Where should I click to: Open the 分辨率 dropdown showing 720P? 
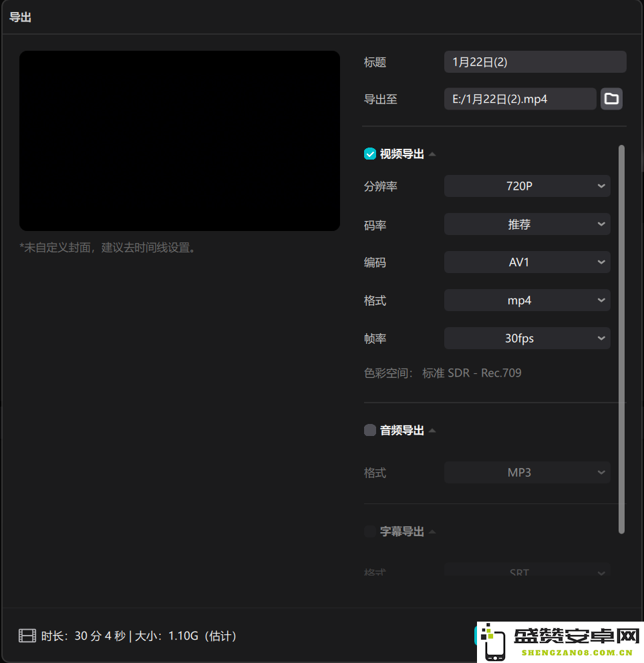(527, 186)
